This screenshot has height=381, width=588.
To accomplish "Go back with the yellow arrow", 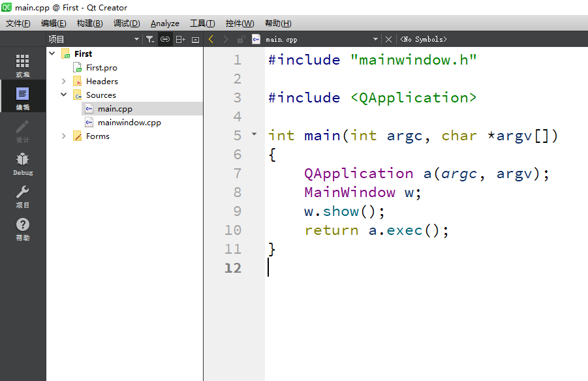I will 211,39.
